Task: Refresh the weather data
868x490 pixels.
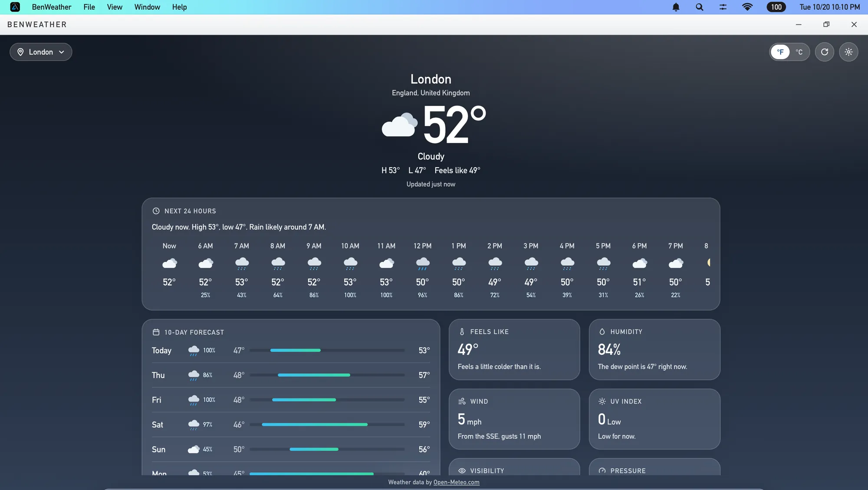Action: click(x=825, y=52)
